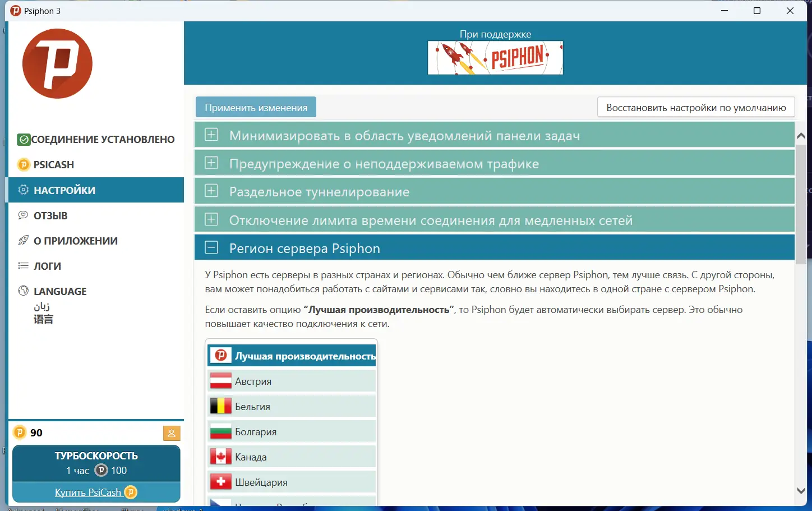Click the Canada flag icon
This screenshot has height=511, width=812.
tap(221, 457)
